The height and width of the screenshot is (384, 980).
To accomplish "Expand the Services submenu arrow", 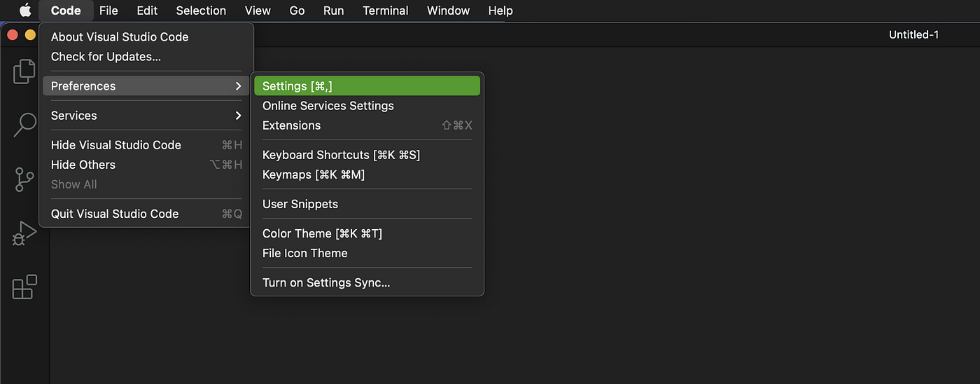I will [x=238, y=116].
